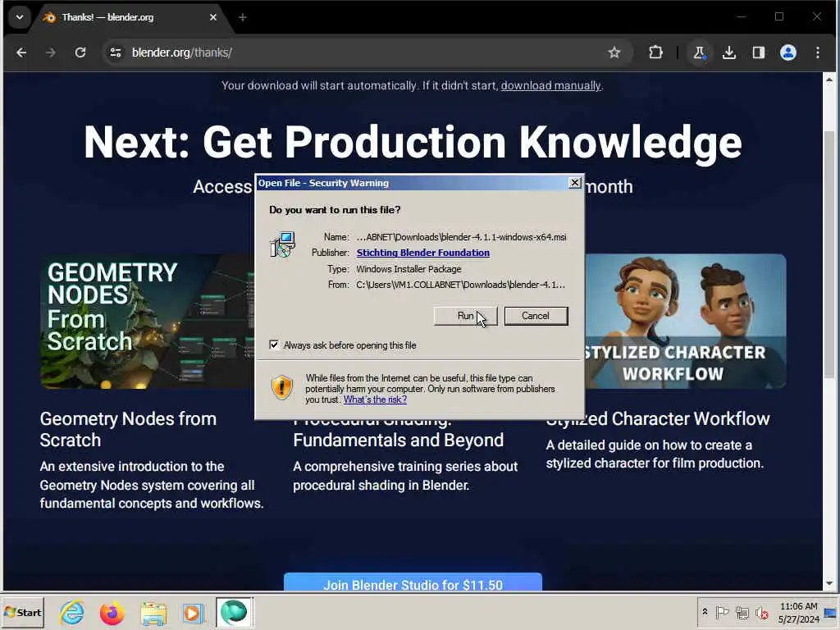Screen dimensions: 840x630
Task: Click the browser back arrow
Action: [21, 52]
